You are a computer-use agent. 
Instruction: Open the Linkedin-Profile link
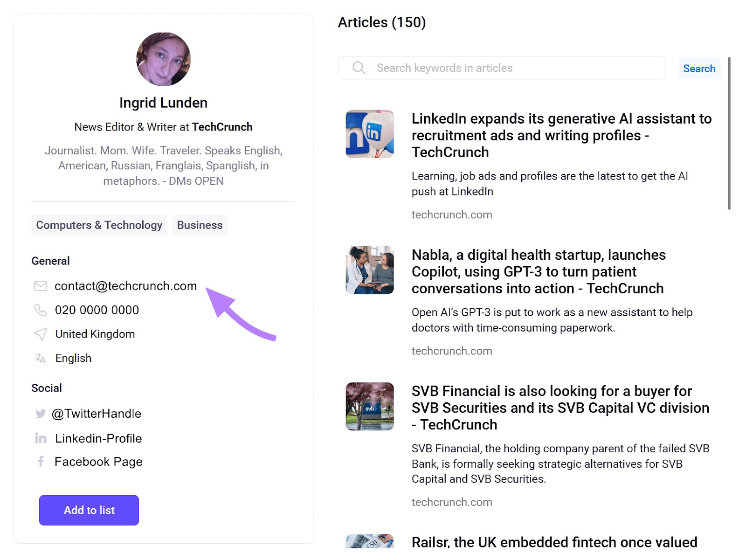click(x=98, y=438)
